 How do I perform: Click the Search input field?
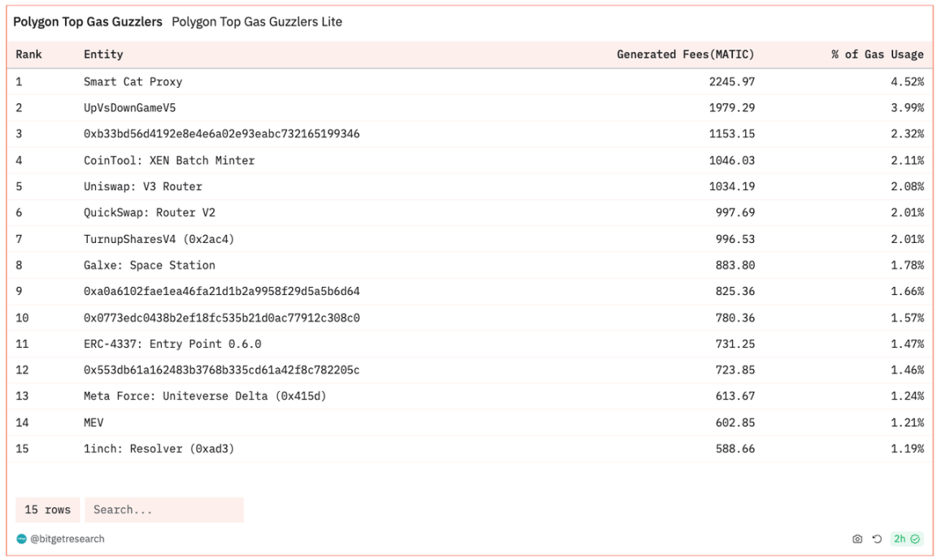(163, 510)
